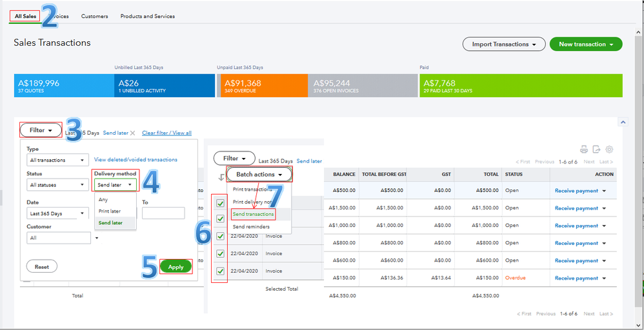Click Receive payment for the A$1,000.00 row
This screenshot has height=330, width=644.
[576, 226]
